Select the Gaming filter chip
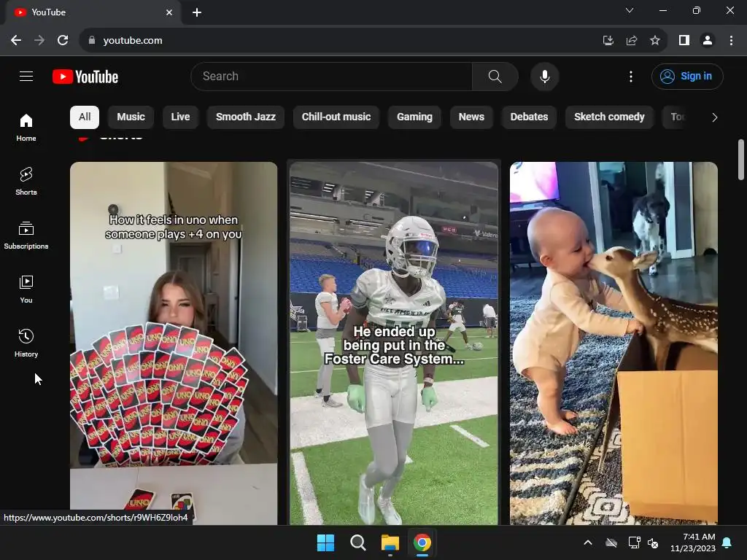The image size is (747, 560). pyautogui.click(x=414, y=117)
